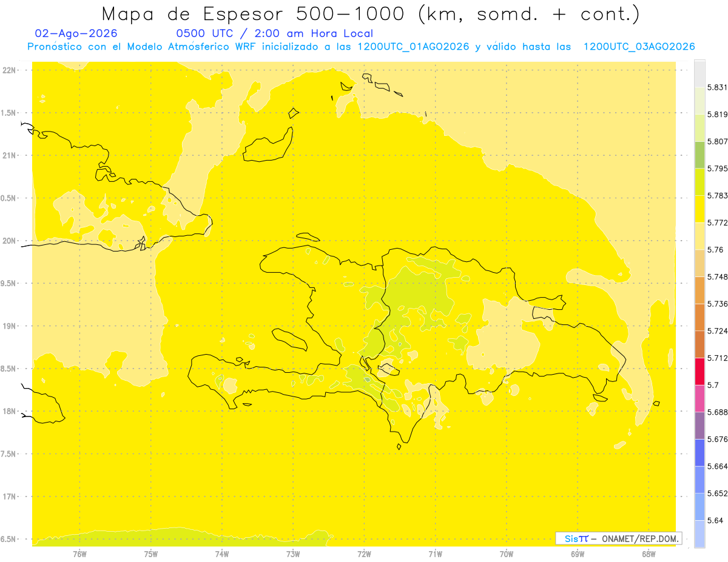Click the colorbar value "5.676"
The height and width of the screenshot is (562, 728).
coord(718,440)
